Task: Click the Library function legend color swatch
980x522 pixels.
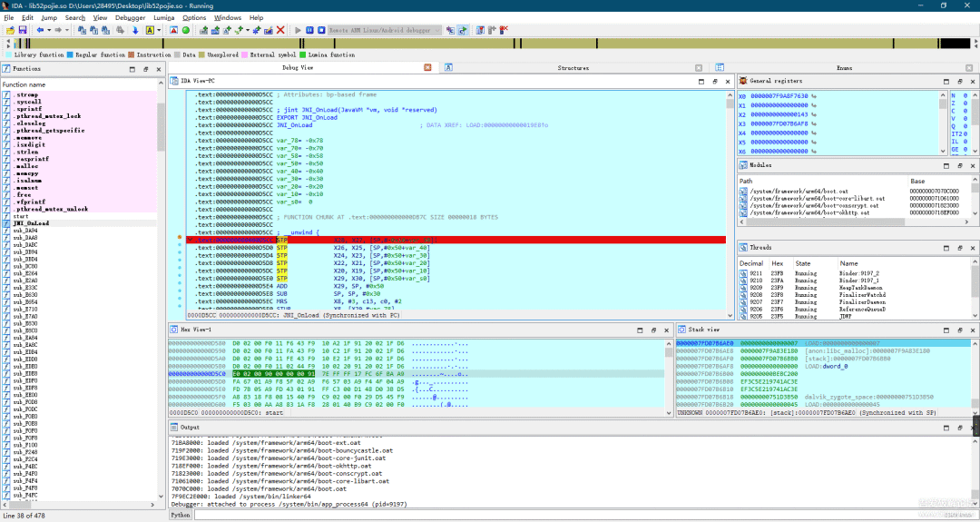Action: point(8,55)
